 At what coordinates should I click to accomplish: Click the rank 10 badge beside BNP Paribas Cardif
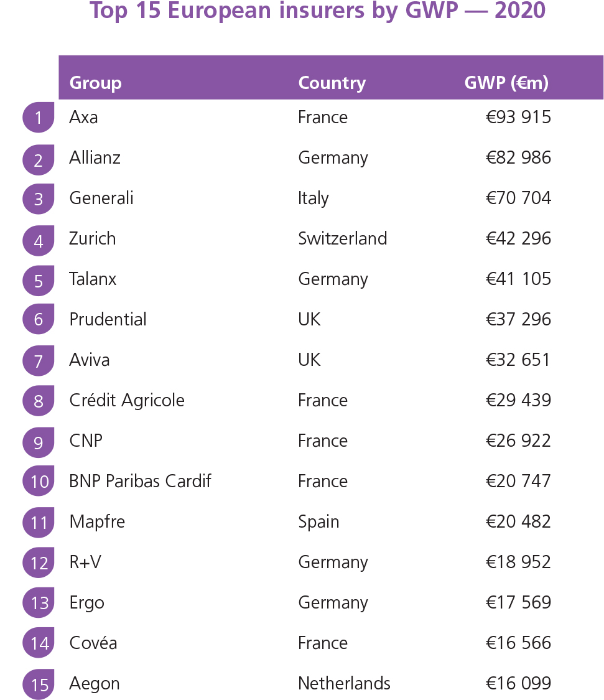39,482
